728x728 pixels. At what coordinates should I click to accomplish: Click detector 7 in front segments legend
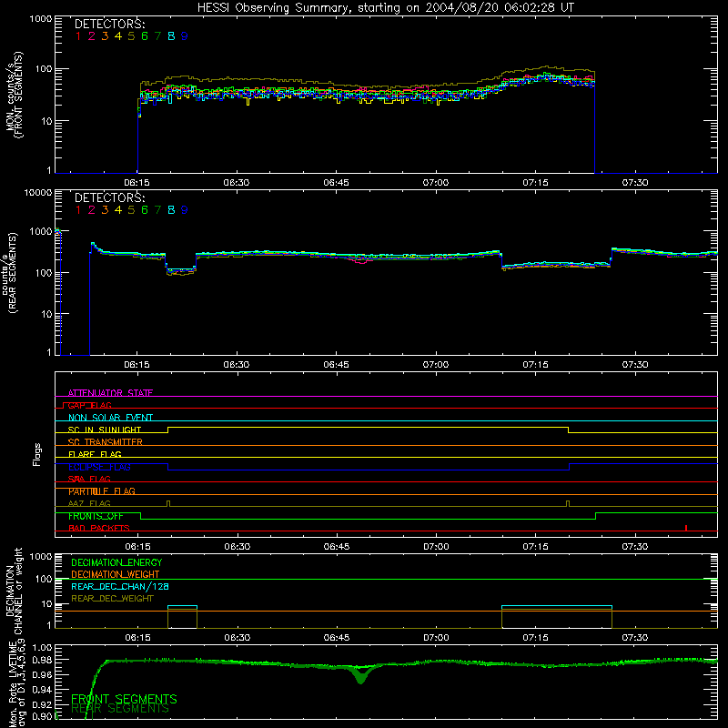click(157, 36)
